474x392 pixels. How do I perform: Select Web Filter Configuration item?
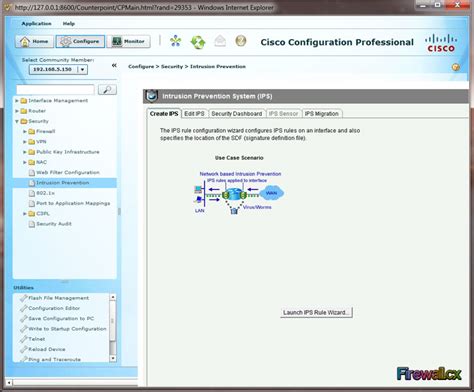coord(68,172)
